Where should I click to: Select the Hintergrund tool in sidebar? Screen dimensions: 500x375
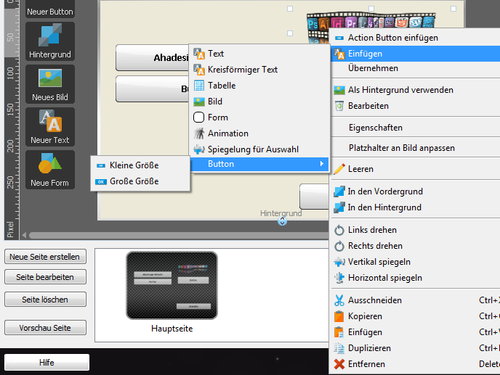pyautogui.click(x=50, y=42)
